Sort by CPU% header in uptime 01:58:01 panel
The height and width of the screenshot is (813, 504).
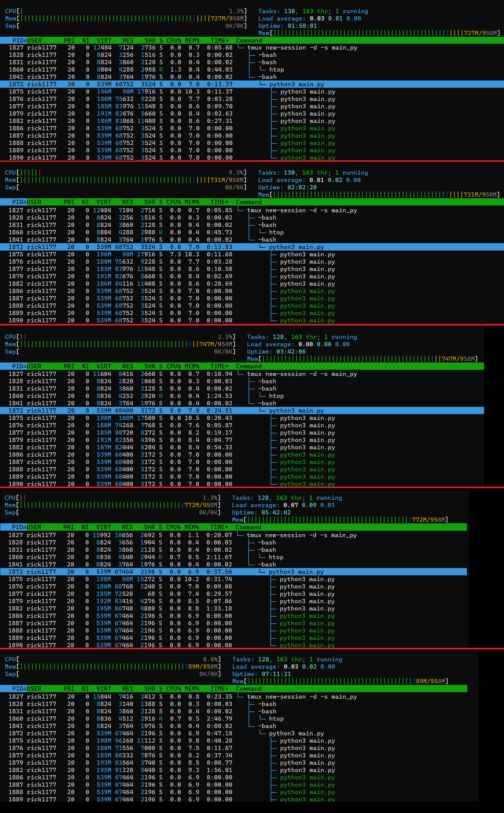click(174, 40)
